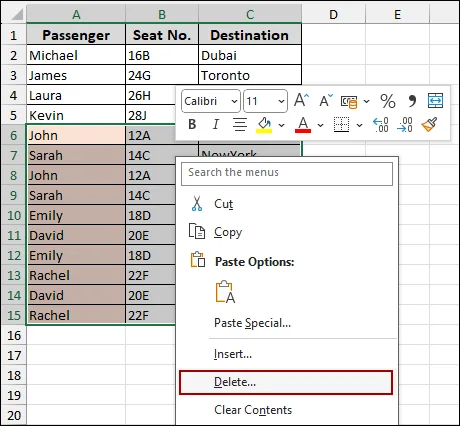Expand the Accounting Number Format arrow
Screen dimensions: 460x426
(366, 101)
